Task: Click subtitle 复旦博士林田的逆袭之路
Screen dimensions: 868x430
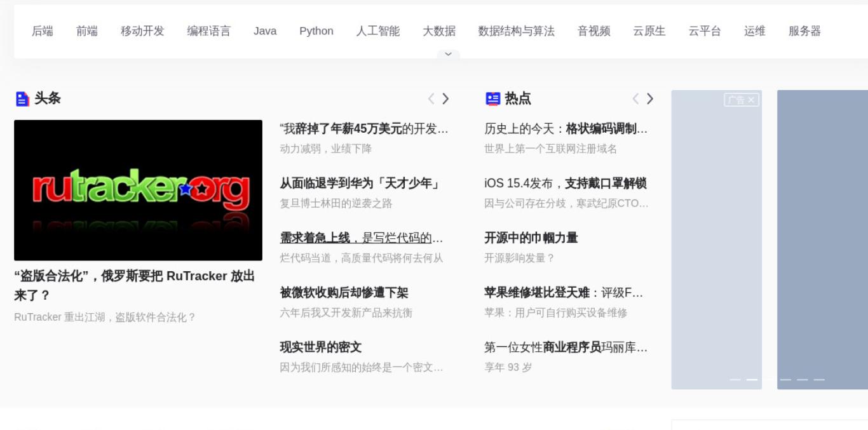Action: (x=336, y=203)
